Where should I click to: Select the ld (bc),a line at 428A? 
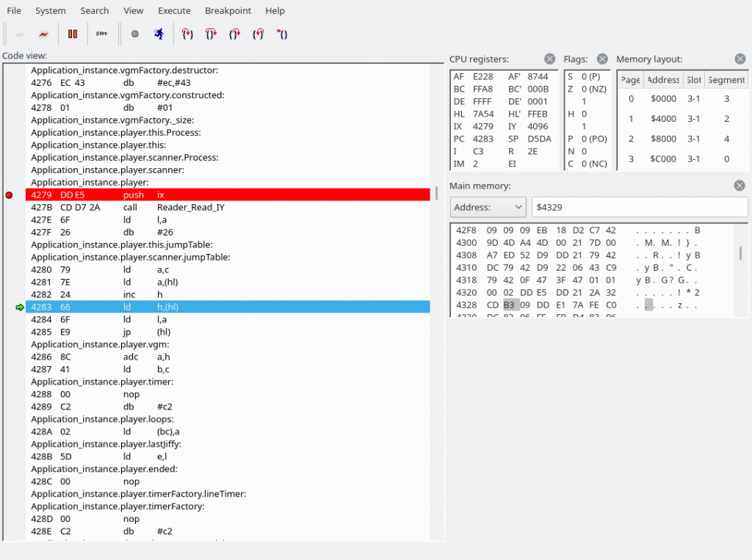(228, 432)
